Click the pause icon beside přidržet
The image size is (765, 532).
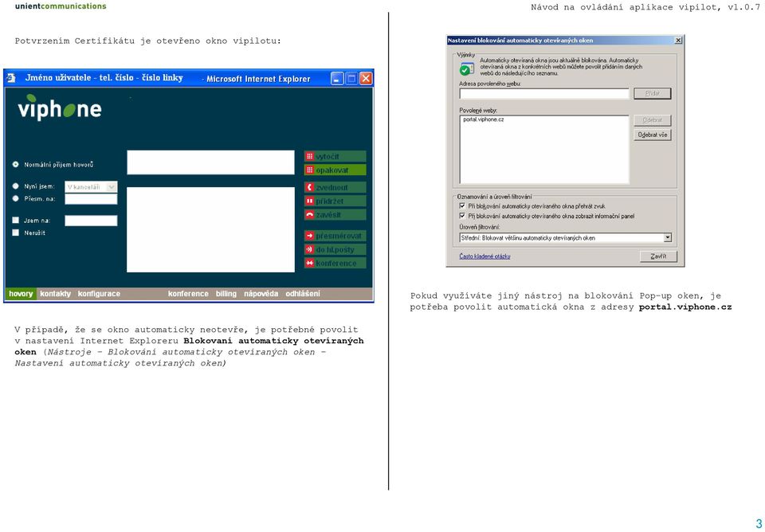(x=309, y=201)
